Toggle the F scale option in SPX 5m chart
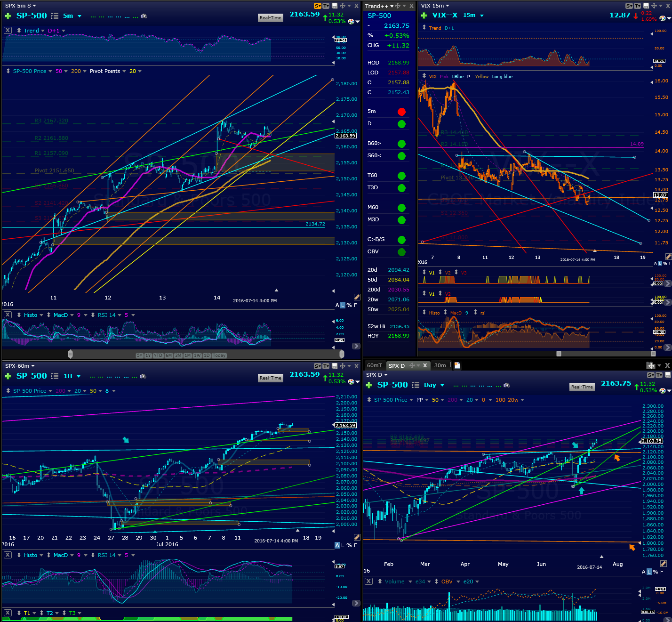The height and width of the screenshot is (622, 672). (x=355, y=305)
